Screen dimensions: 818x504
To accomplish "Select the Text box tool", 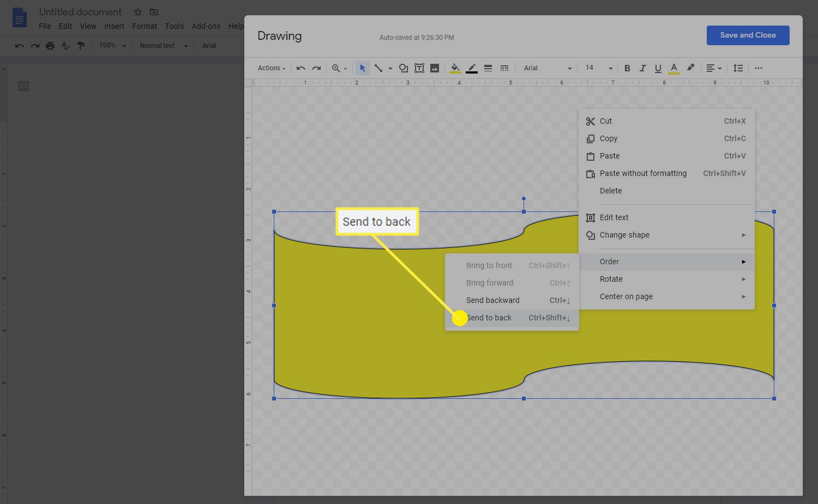I will (x=419, y=68).
